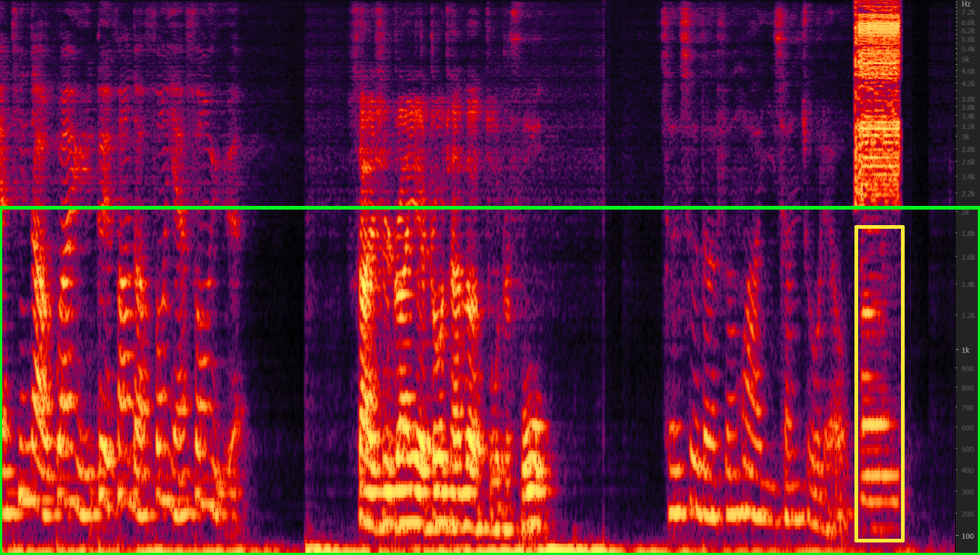Click the 1.2k frequency ruler label
Image resolution: width=980 pixels, height=555 pixels.
click(x=967, y=315)
